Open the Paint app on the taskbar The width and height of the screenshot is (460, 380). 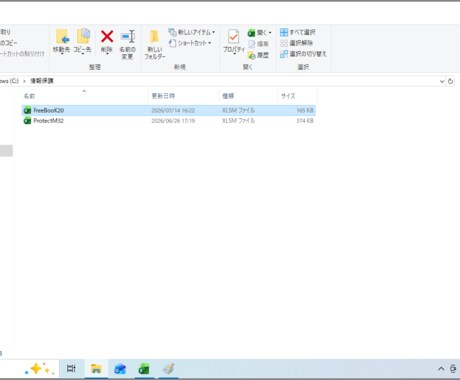(168, 369)
